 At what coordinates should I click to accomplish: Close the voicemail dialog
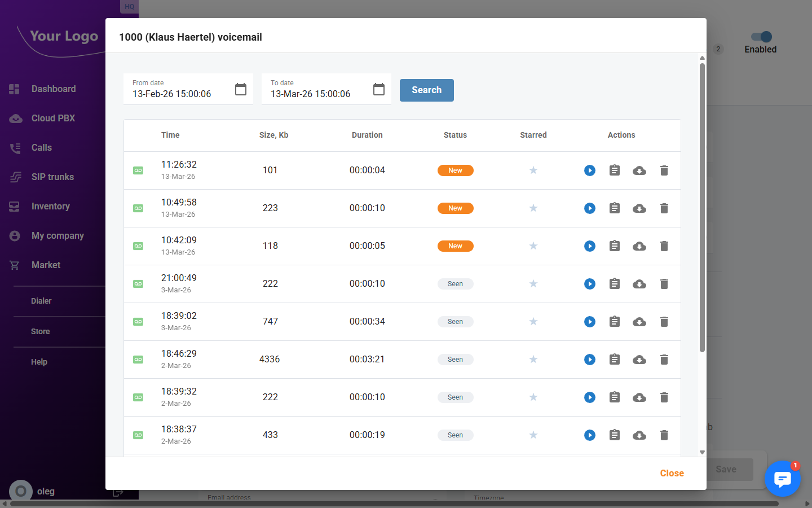click(672, 473)
